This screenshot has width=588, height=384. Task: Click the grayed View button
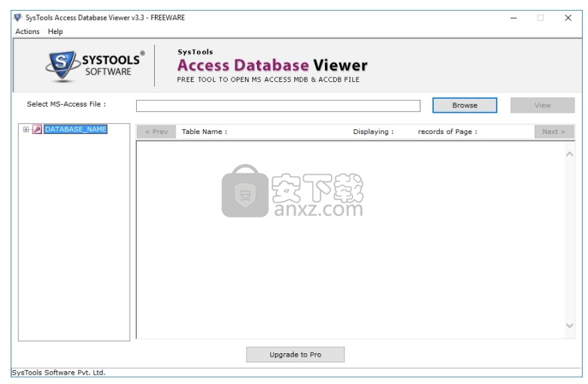click(542, 105)
